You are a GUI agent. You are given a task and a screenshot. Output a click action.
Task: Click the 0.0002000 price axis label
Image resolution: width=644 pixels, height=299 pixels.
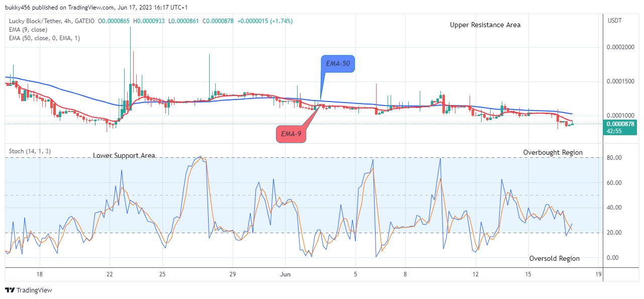click(621, 47)
